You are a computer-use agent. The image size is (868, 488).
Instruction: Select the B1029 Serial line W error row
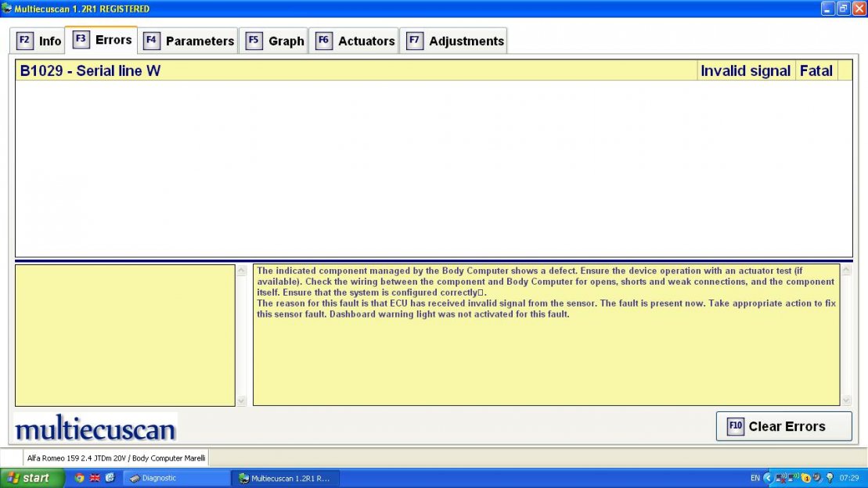tap(352, 71)
